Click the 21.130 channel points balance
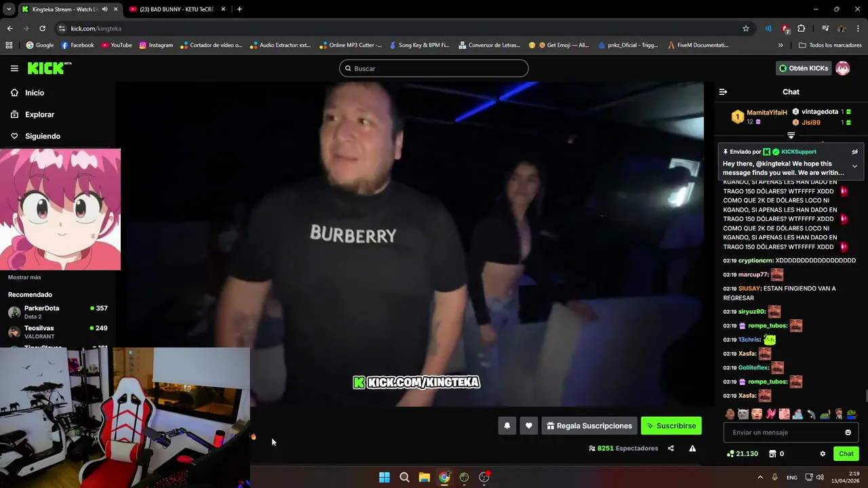This screenshot has height=488, width=868. 743,454
